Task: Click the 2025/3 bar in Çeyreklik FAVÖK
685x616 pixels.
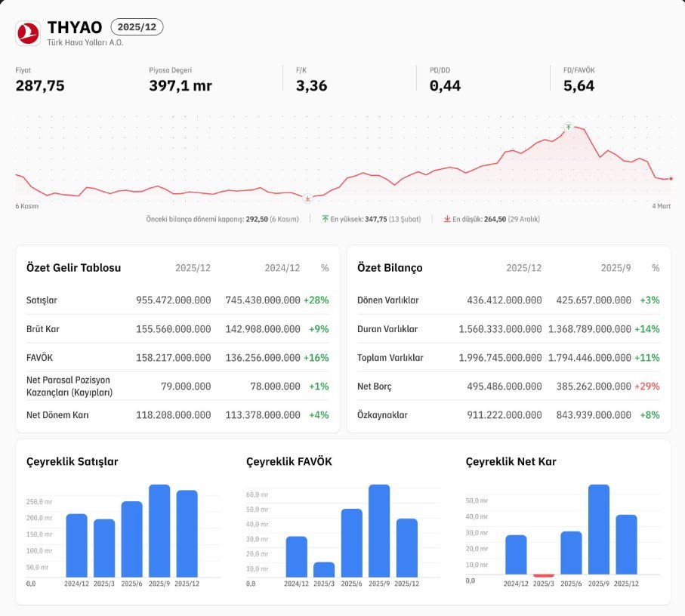Action: (324, 570)
